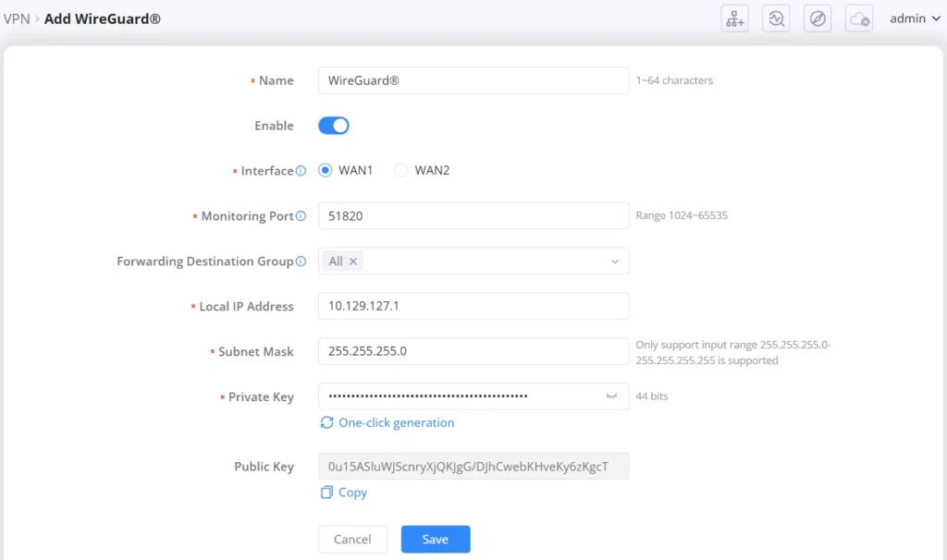Remove the All tag from destination group

[x=353, y=262]
